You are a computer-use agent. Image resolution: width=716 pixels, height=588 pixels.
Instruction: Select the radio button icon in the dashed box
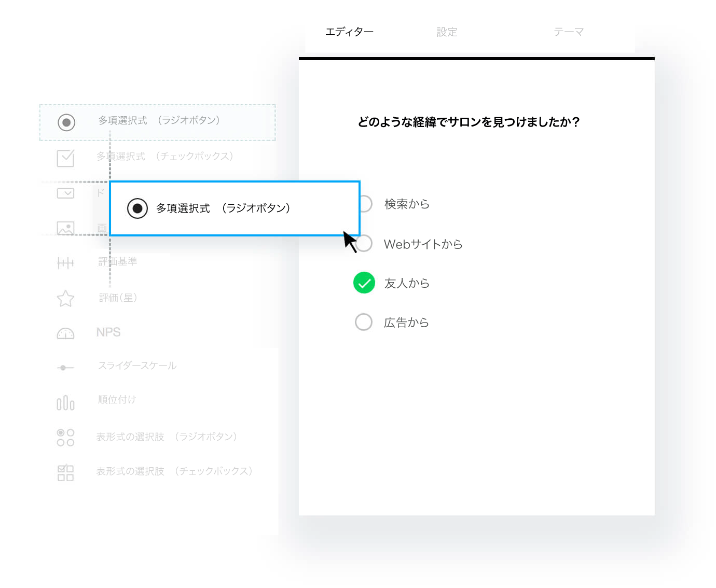coord(66,122)
